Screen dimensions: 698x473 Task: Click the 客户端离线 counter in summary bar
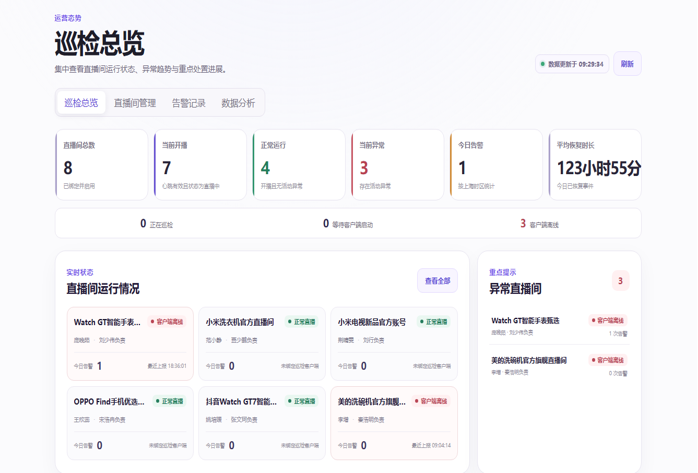tap(539, 224)
